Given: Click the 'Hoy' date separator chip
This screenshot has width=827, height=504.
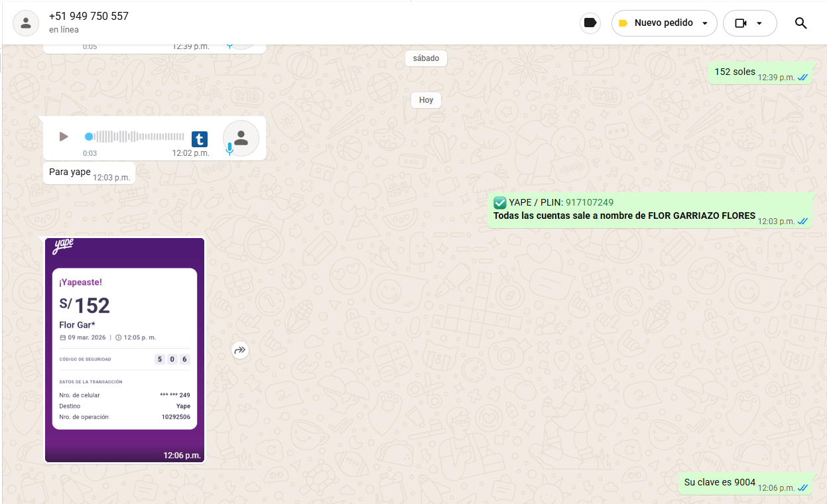Looking at the screenshot, I should coord(426,100).
